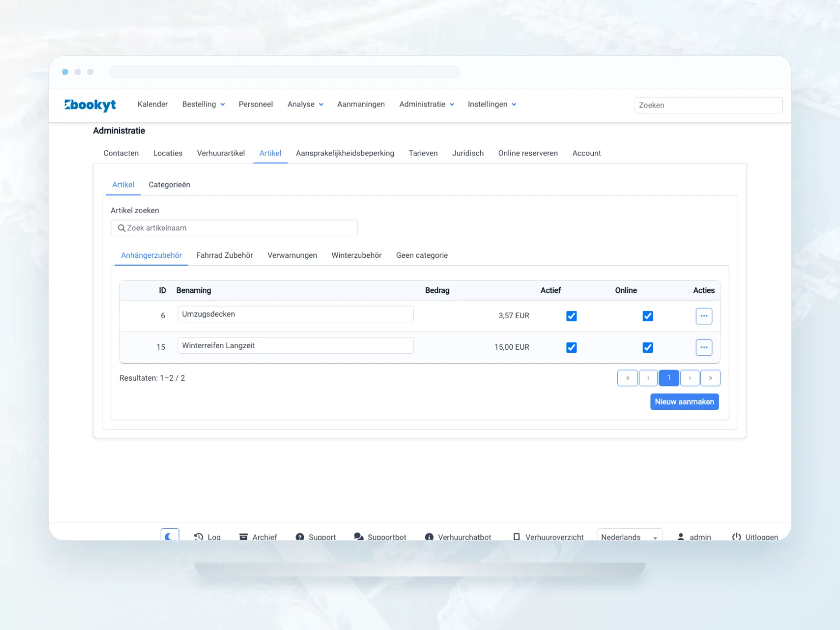This screenshot has height=630, width=840.
Task: Go to last page pagination button
Action: (x=710, y=378)
